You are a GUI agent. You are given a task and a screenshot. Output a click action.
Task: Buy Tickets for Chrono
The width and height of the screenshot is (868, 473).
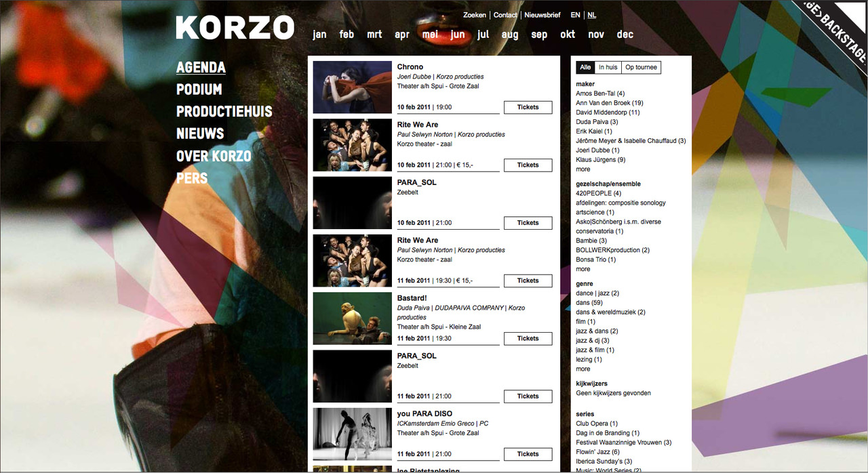528,107
